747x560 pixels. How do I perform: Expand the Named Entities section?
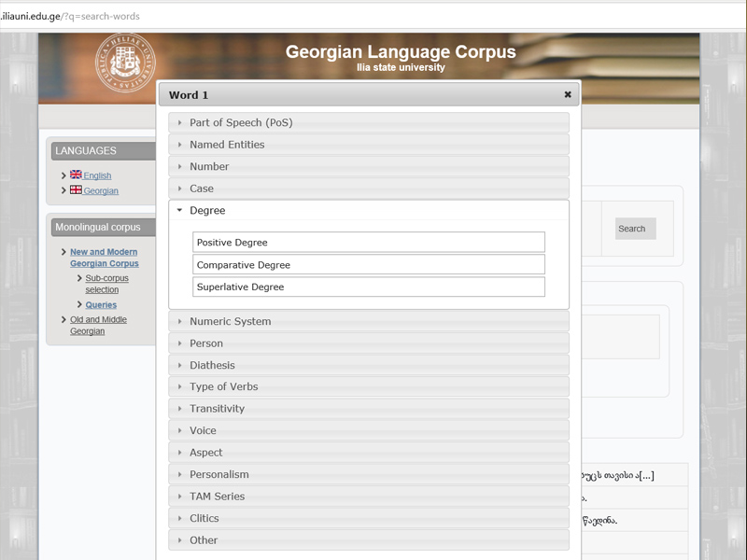(x=369, y=145)
